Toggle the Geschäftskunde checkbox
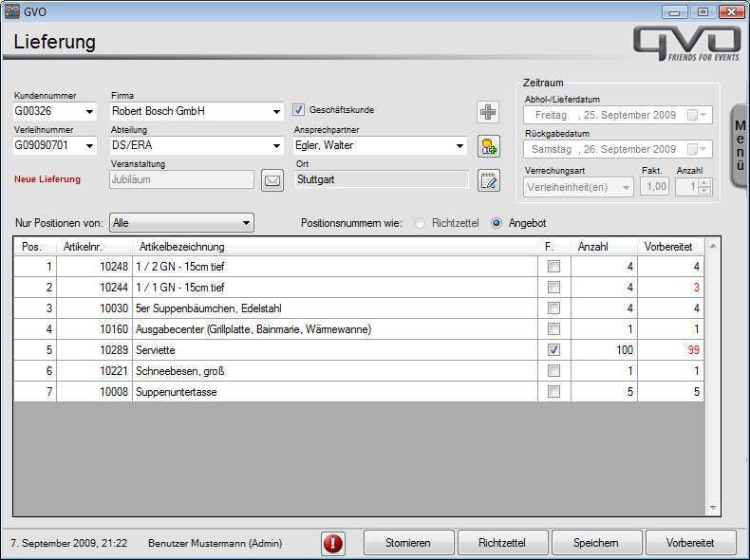The image size is (750, 560). tap(298, 109)
